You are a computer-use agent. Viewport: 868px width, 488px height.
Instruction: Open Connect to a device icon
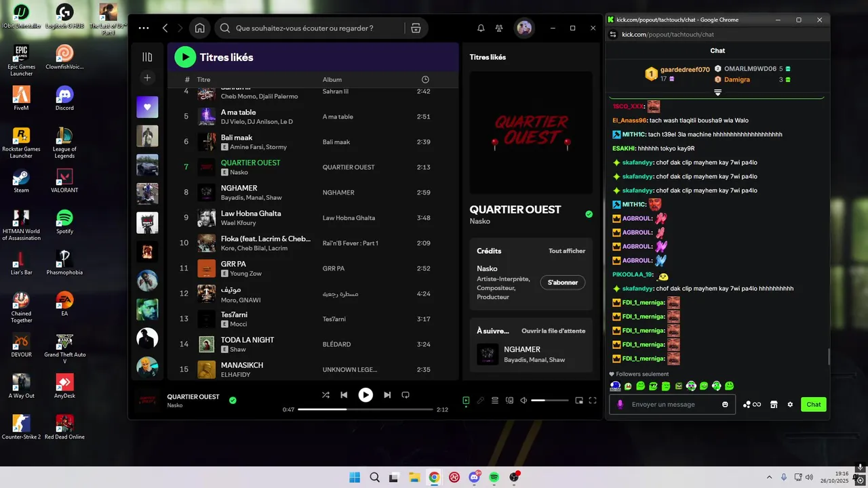tap(509, 401)
